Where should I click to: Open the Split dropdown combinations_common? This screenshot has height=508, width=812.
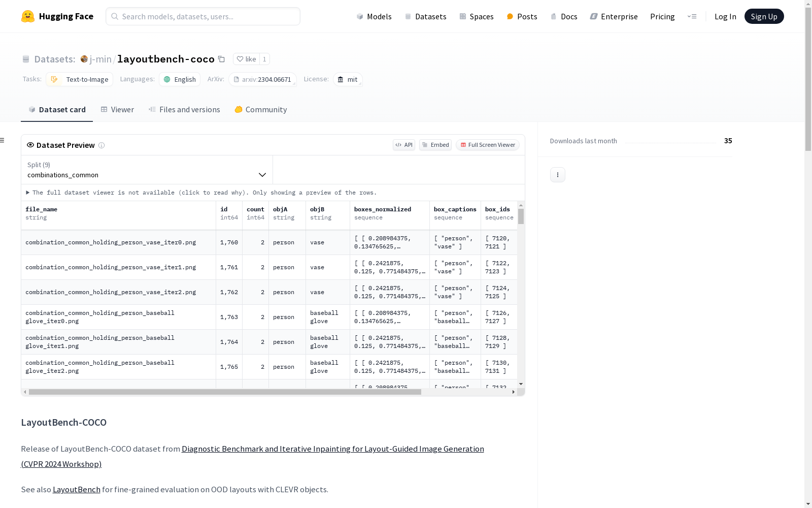coord(147,170)
